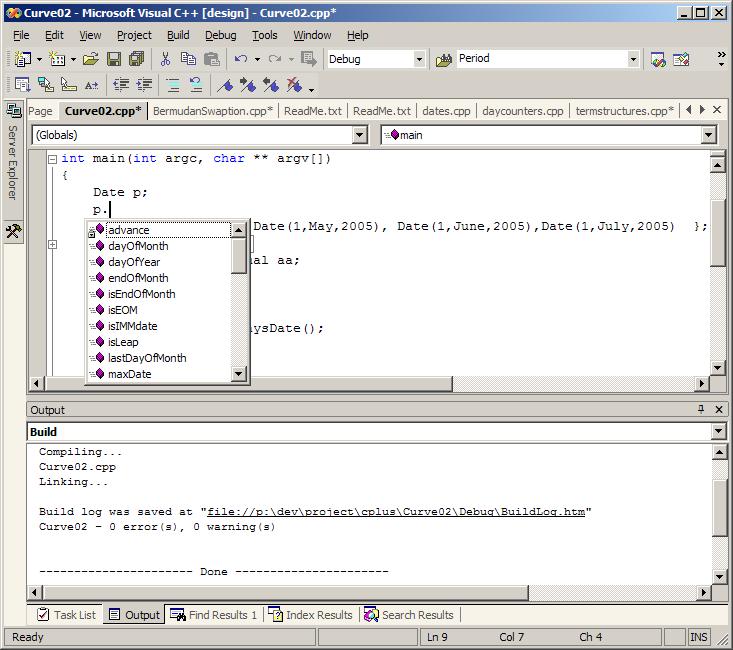Click the Undo arrow icon

coord(241,60)
